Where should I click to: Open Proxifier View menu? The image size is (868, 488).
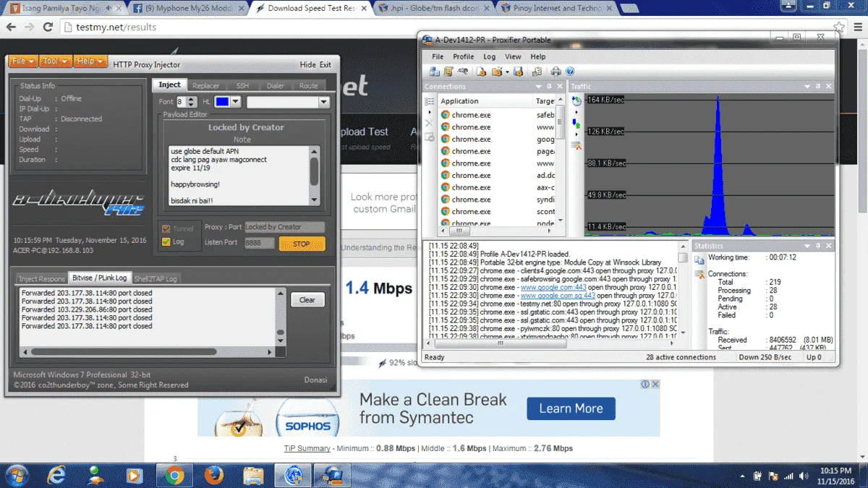click(x=513, y=56)
